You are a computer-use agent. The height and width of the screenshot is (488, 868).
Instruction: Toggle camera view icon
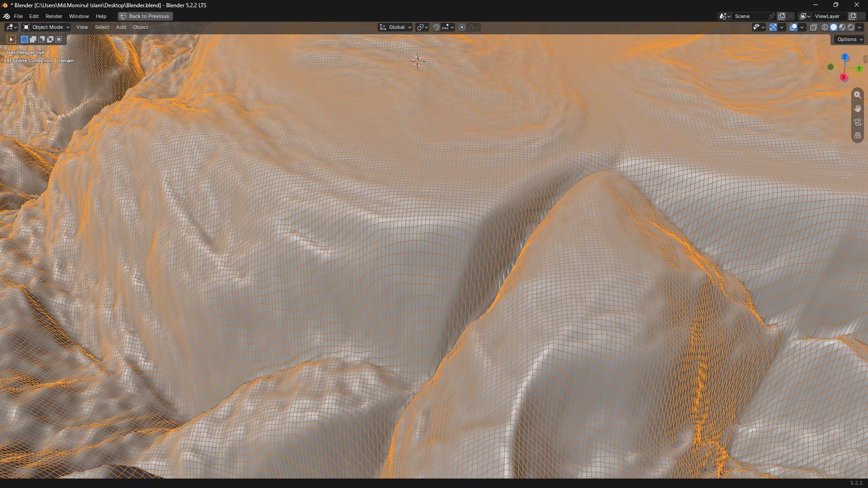tap(857, 122)
